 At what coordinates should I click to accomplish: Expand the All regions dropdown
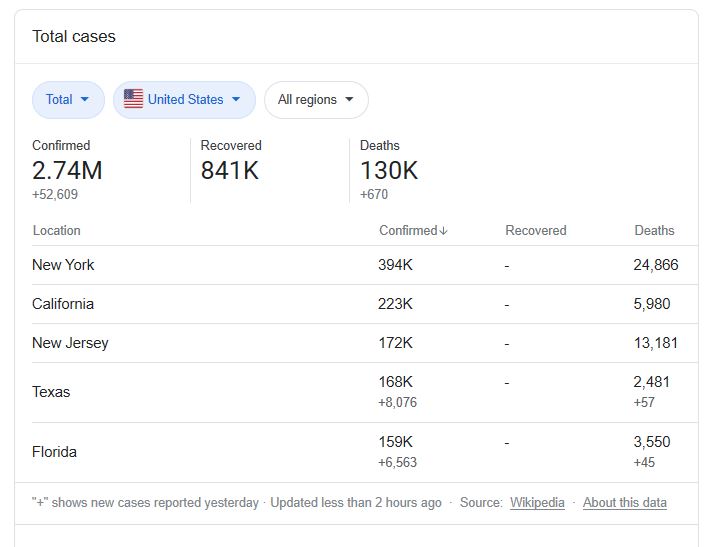click(x=316, y=100)
